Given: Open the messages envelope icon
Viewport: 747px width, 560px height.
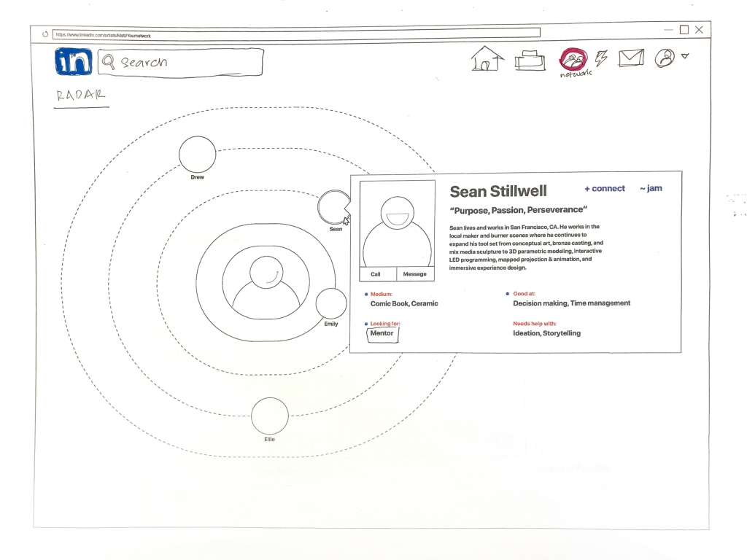Looking at the screenshot, I should (x=631, y=58).
